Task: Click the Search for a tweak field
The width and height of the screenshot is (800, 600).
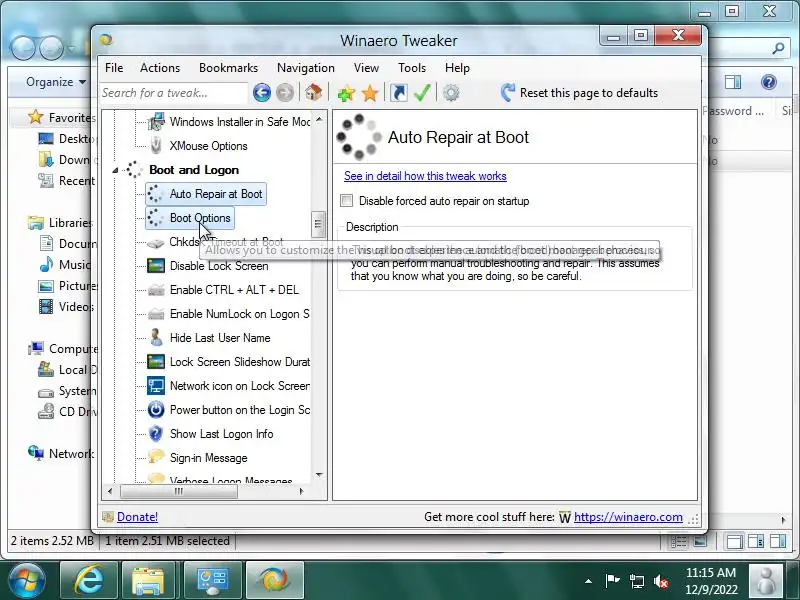Action: (x=173, y=93)
